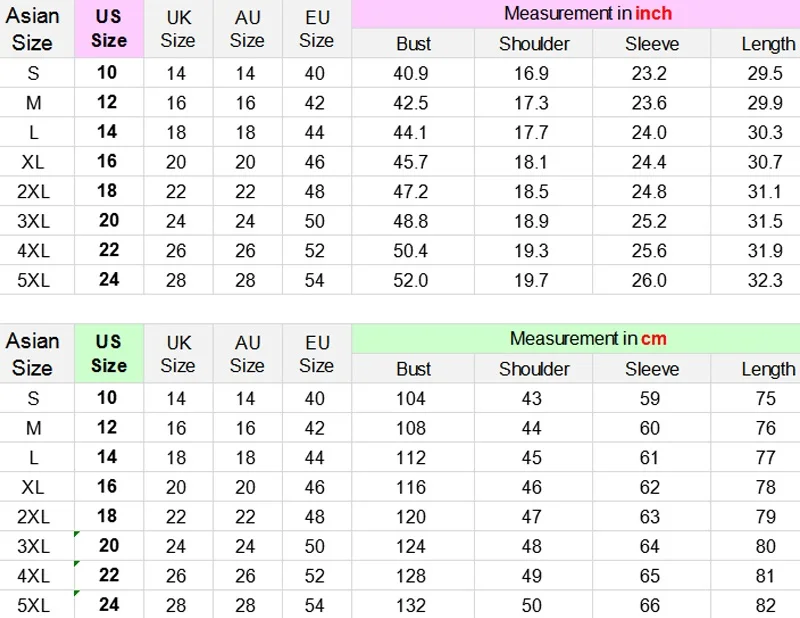Select Shoulder column header in cm table

pos(534,369)
